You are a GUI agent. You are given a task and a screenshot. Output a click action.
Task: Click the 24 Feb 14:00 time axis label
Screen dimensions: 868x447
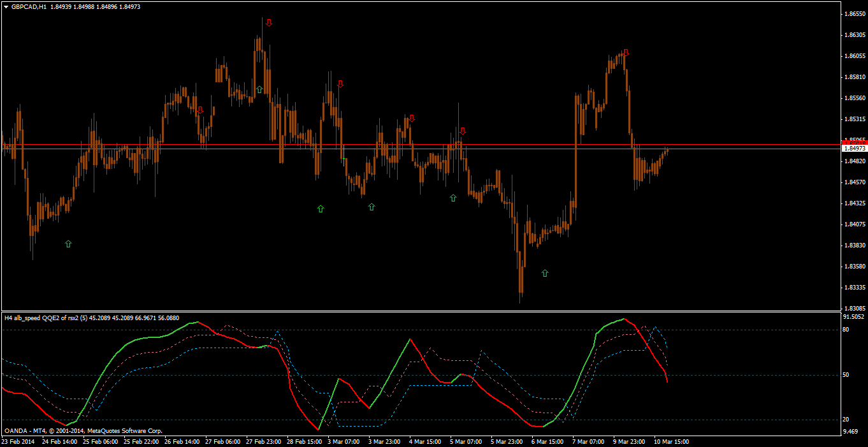point(60,441)
